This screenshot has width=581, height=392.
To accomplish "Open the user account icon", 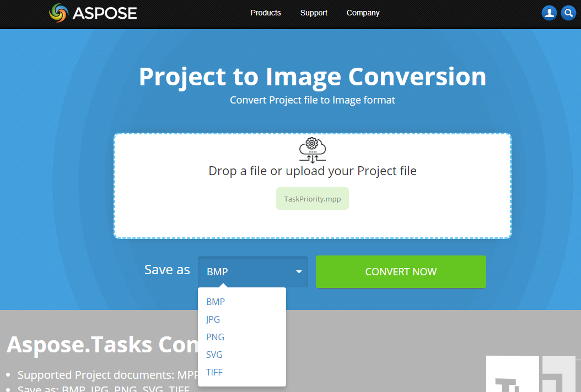I will [x=549, y=13].
